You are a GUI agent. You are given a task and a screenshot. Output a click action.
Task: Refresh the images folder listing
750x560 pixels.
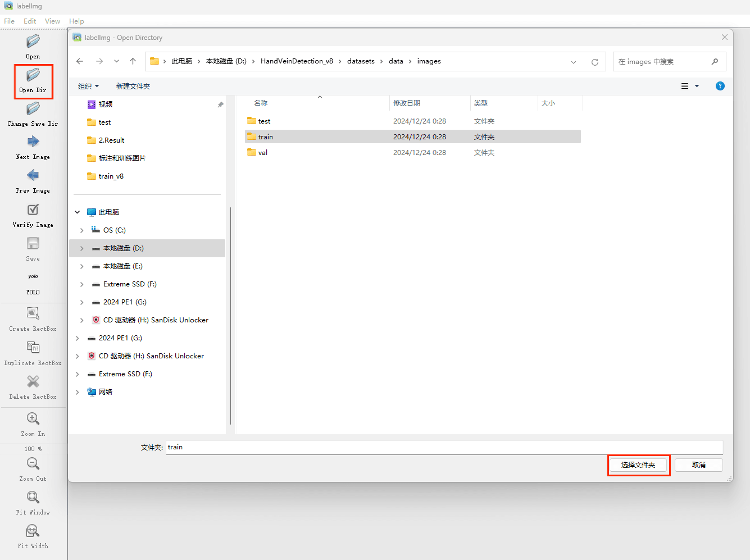point(595,62)
